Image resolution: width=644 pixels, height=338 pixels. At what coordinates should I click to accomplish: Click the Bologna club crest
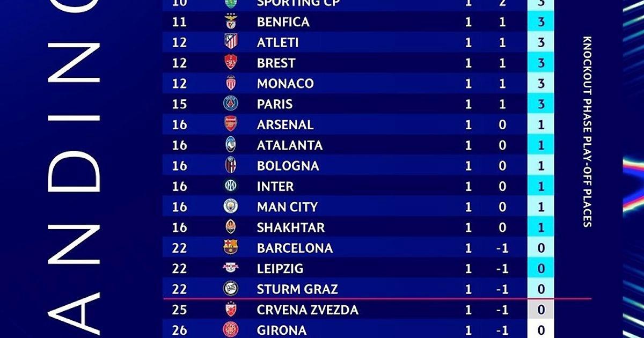(231, 166)
